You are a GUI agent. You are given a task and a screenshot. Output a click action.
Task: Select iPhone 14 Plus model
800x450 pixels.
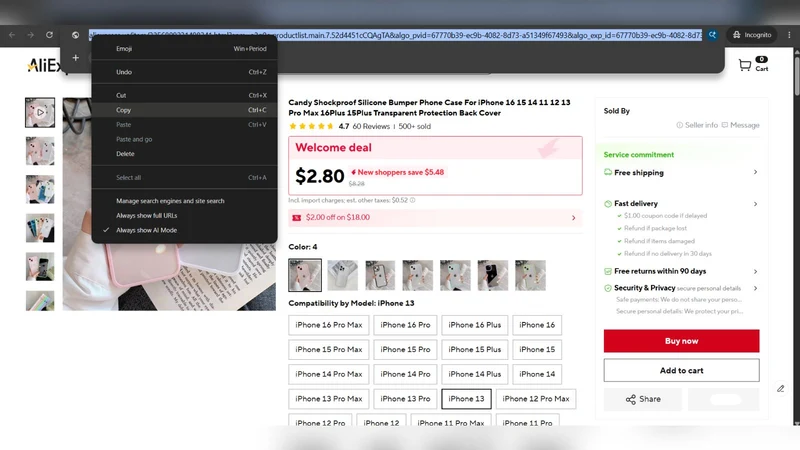(474, 374)
